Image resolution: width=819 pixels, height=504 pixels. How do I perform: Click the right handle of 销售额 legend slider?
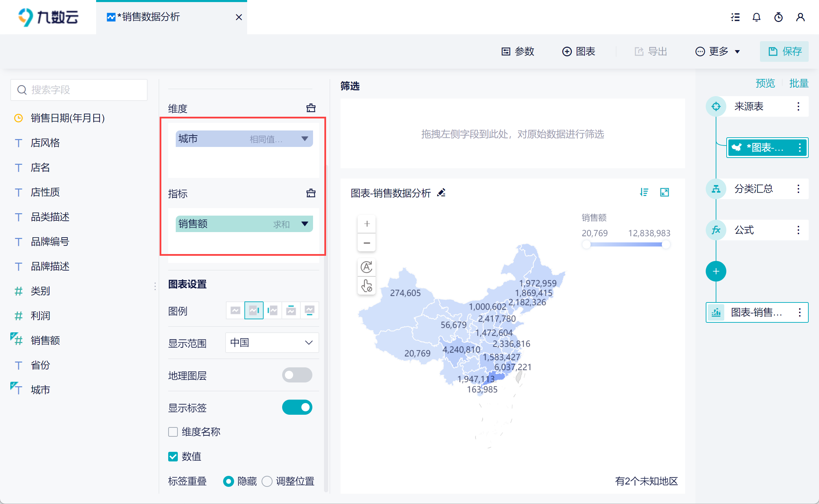tap(666, 244)
